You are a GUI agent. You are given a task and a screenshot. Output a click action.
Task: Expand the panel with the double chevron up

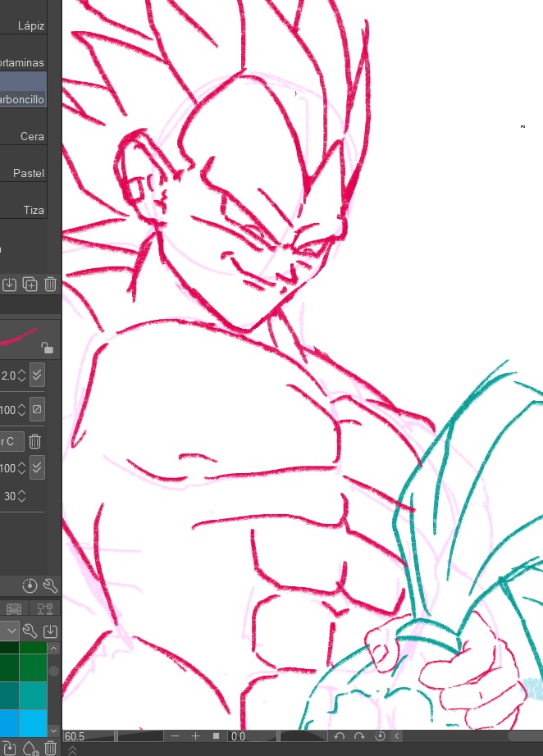pos(73,750)
